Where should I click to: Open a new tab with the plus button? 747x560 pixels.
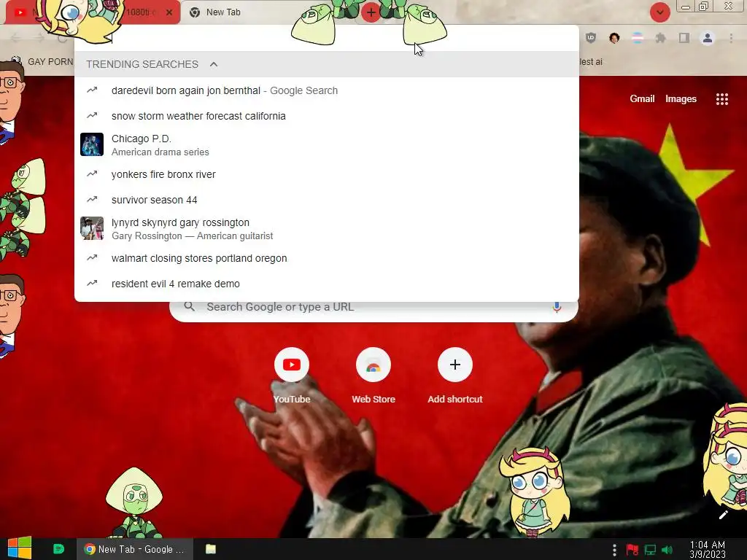click(371, 12)
